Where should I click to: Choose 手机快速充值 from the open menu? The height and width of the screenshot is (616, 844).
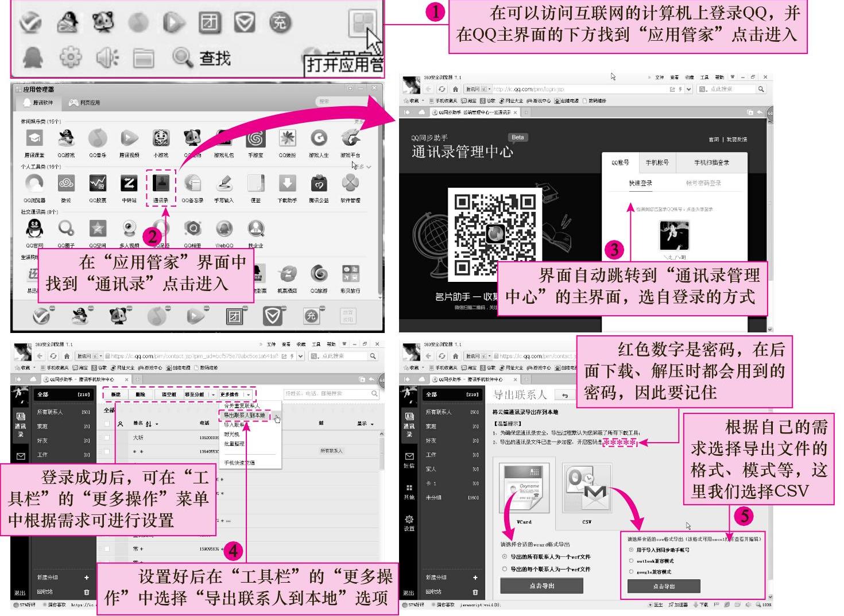point(239,463)
